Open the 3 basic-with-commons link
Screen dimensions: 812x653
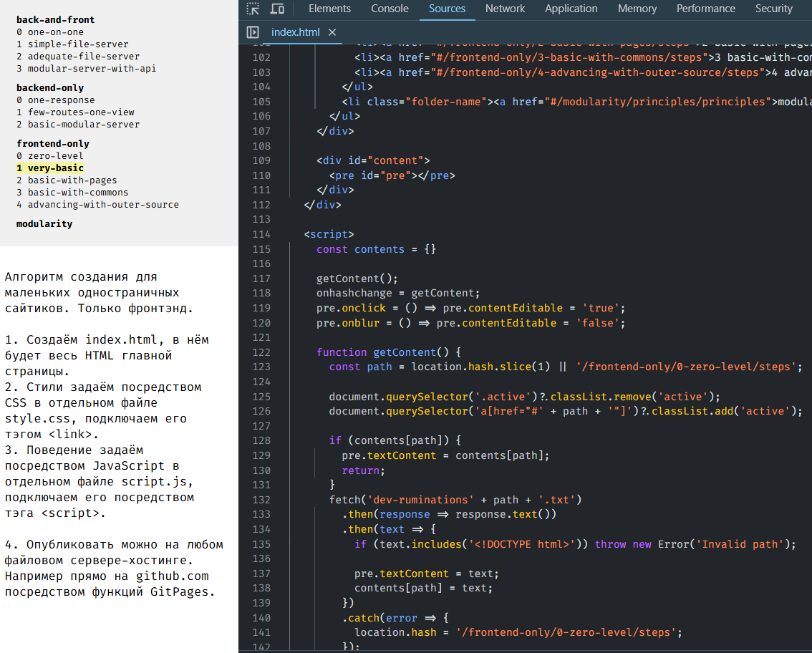coord(72,192)
